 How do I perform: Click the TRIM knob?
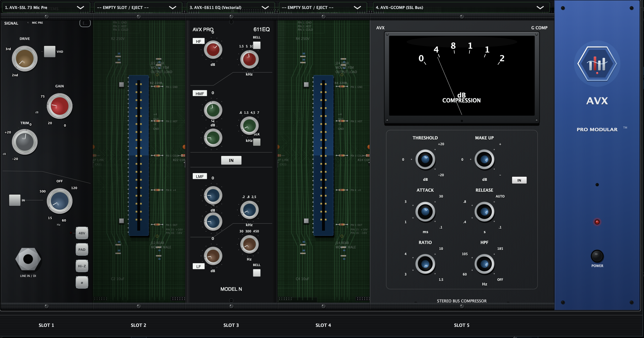[x=25, y=142]
